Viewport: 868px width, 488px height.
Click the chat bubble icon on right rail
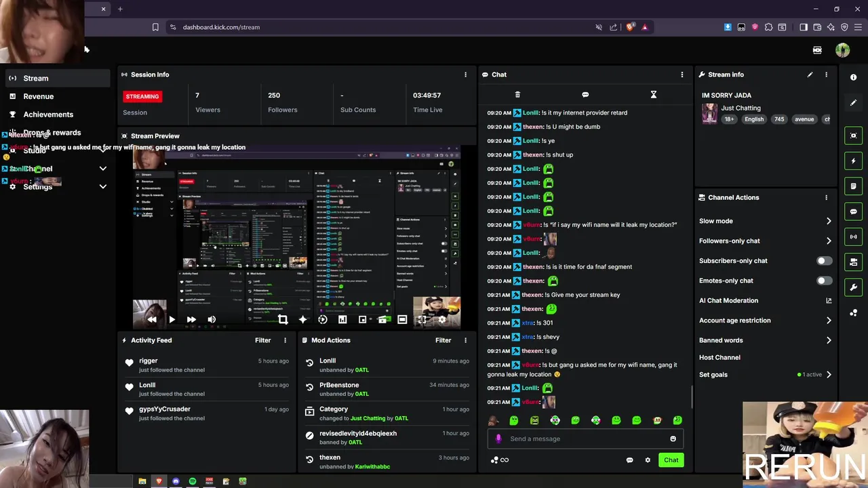(854, 211)
